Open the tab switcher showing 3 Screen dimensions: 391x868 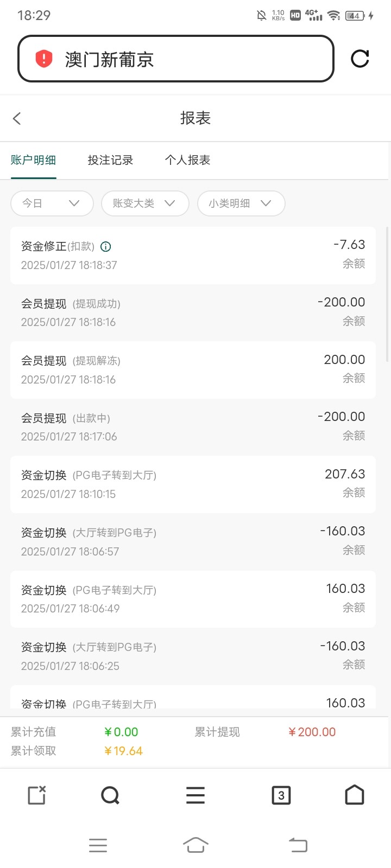pyautogui.click(x=281, y=795)
